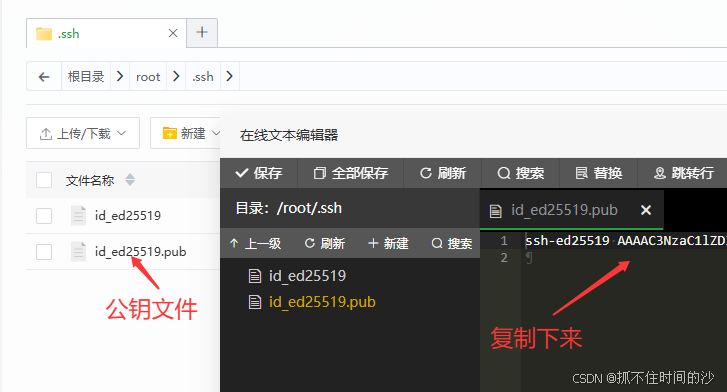Go up with 上一级
The height and width of the screenshot is (392, 727).
coord(255,243)
